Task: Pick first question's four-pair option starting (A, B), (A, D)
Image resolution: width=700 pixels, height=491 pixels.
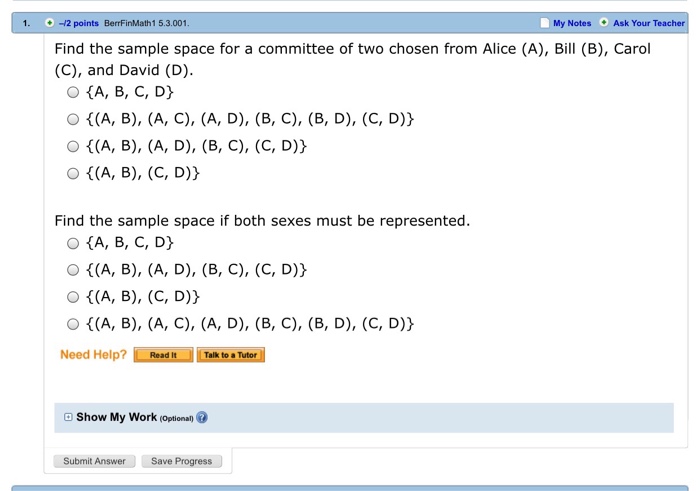Action: (x=73, y=147)
